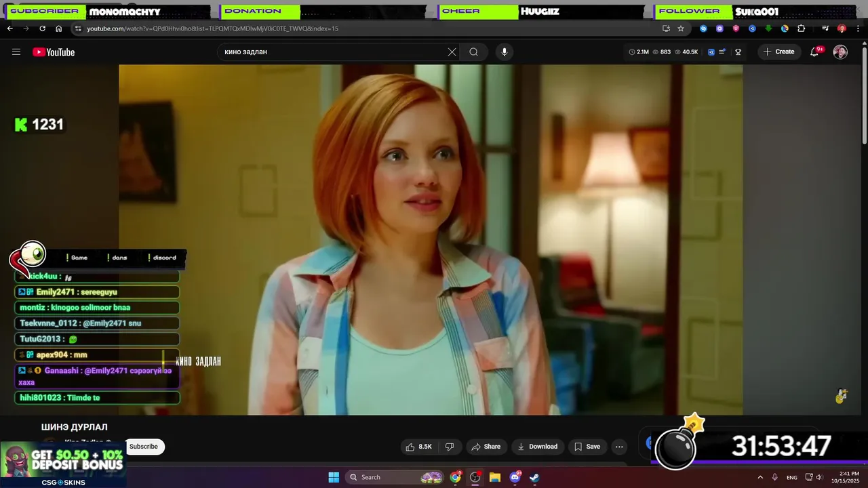
Task: Open the Chrome three-dot menu
Action: [858, 28]
